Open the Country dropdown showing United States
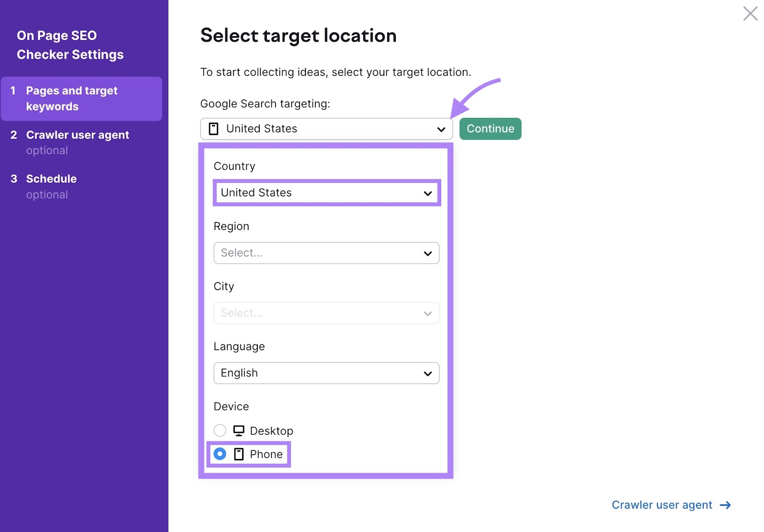Viewport: 764px width, 532px height. pyautogui.click(x=327, y=193)
